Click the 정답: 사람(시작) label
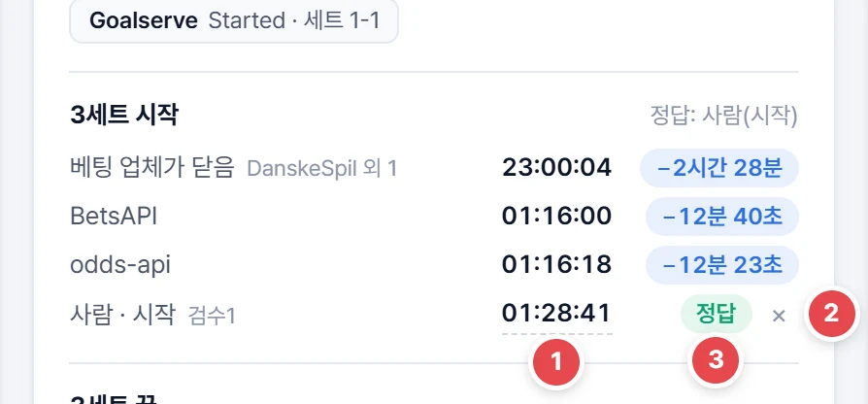 (723, 117)
